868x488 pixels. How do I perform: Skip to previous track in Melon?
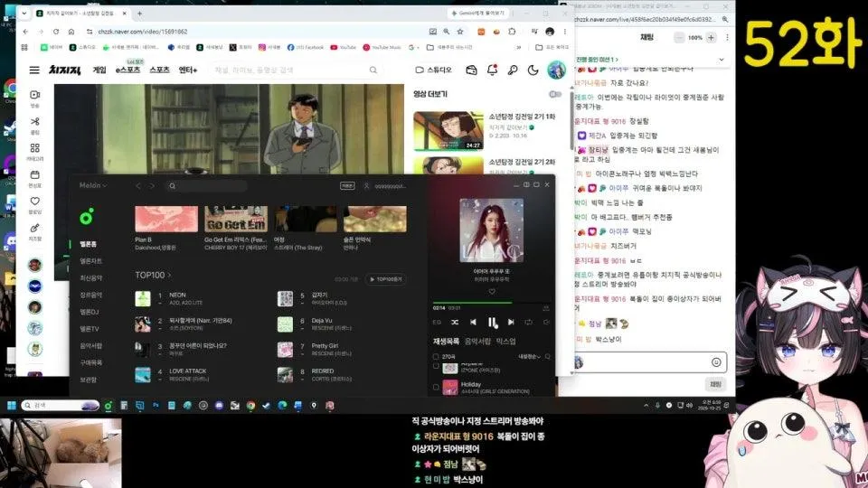(x=473, y=322)
